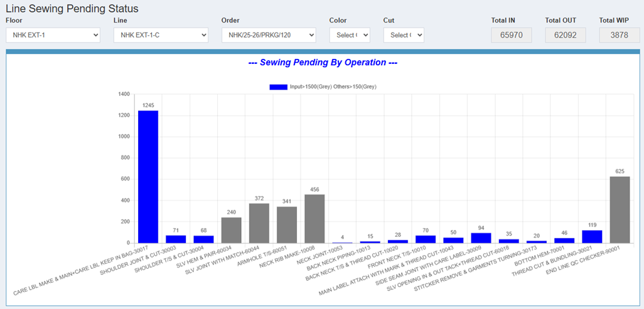Click the grey ARMHOLE T/S bar at 341
The height and width of the screenshot is (309, 644).
click(287, 225)
